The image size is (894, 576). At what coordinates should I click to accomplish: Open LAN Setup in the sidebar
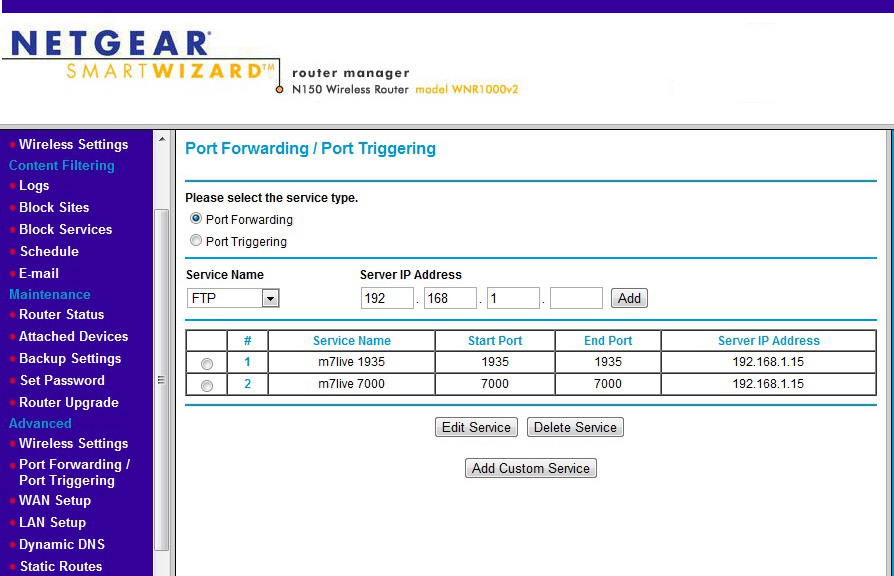click(52, 522)
